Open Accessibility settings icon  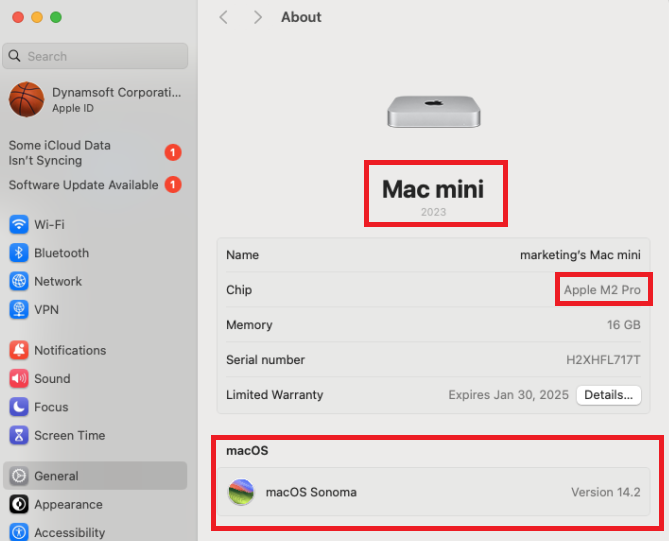19,532
